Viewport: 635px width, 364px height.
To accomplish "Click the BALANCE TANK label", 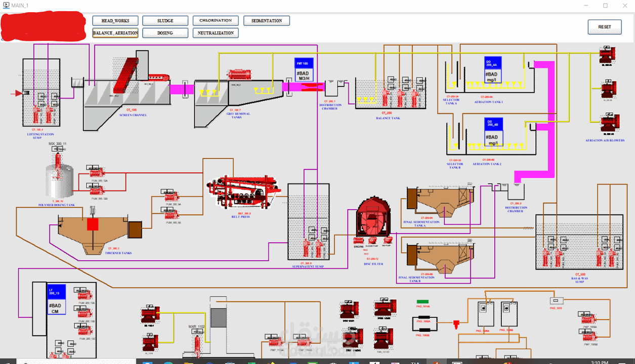I will coord(388,118).
